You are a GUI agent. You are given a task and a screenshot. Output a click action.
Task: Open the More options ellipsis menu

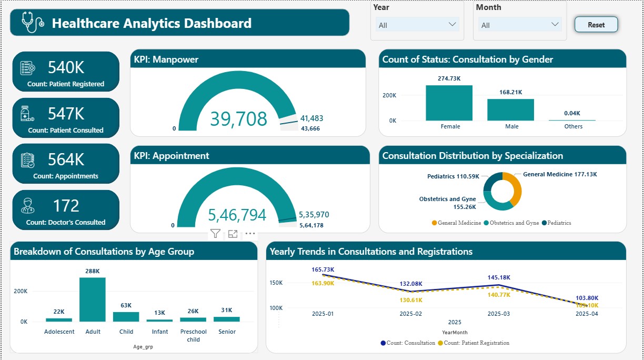click(x=250, y=234)
